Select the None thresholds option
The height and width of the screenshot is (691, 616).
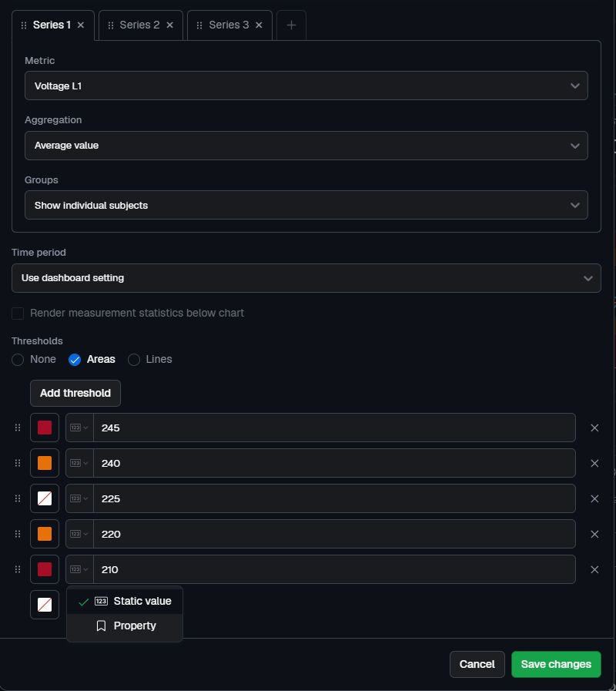[x=18, y=360]
